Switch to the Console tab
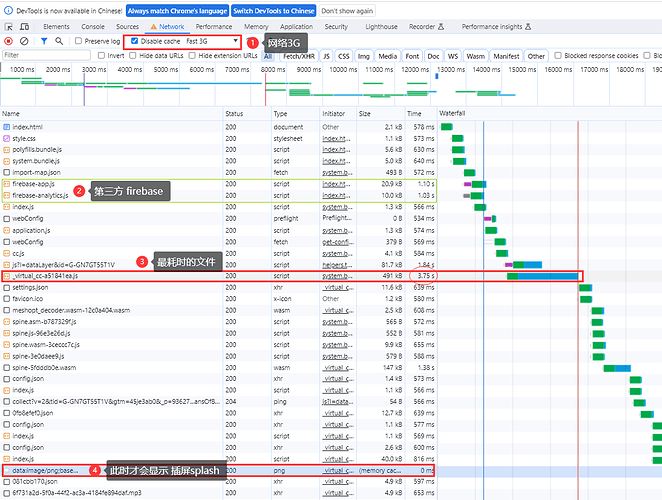 93,27
